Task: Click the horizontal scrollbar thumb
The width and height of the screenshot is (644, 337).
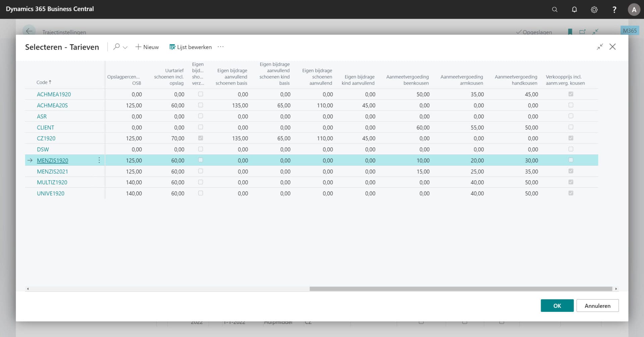Action: 461,289
